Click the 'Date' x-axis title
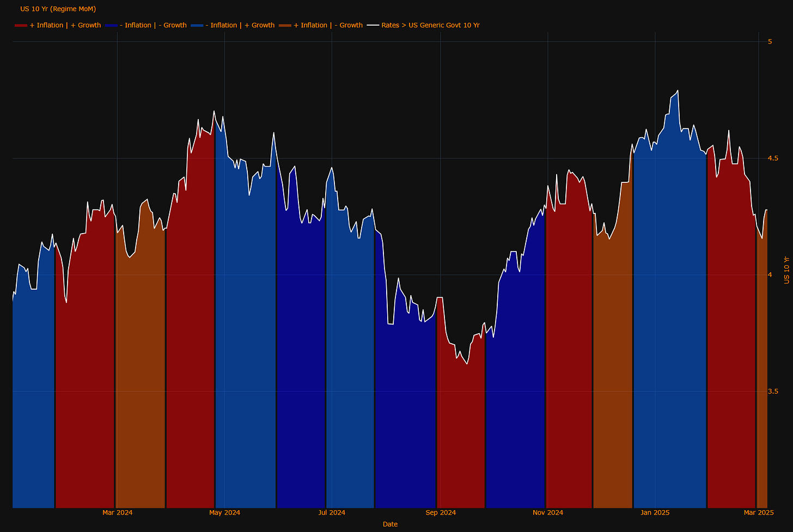Viewport: 793px width, 532px height. coord(390,524)
